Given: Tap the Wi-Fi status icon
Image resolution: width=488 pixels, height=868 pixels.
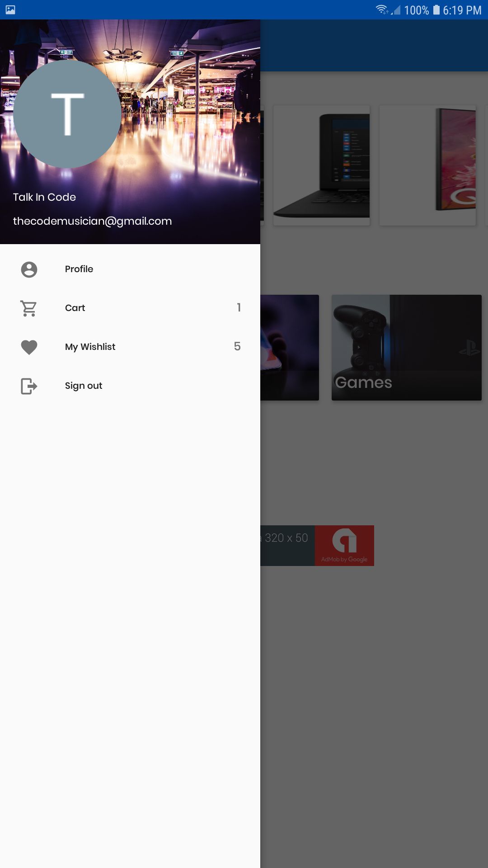Looking at the screenshot, I should coord(382,9).
